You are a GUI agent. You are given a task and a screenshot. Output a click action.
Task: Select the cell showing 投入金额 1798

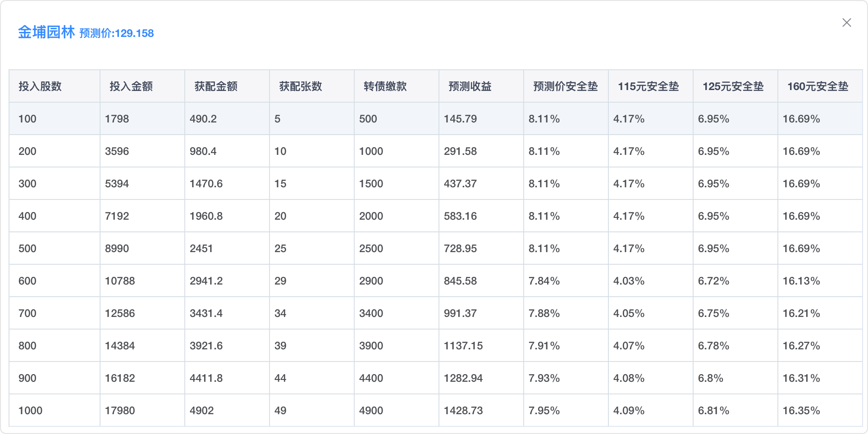pos(117,119)
